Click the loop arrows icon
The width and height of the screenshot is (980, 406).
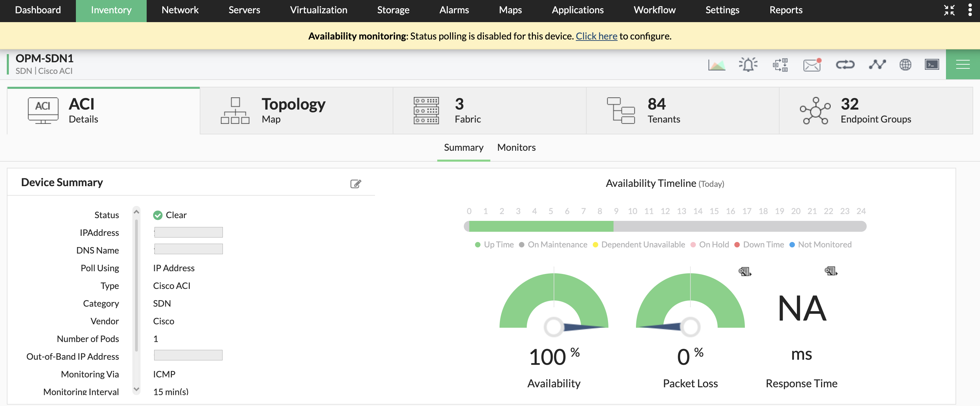845,65
